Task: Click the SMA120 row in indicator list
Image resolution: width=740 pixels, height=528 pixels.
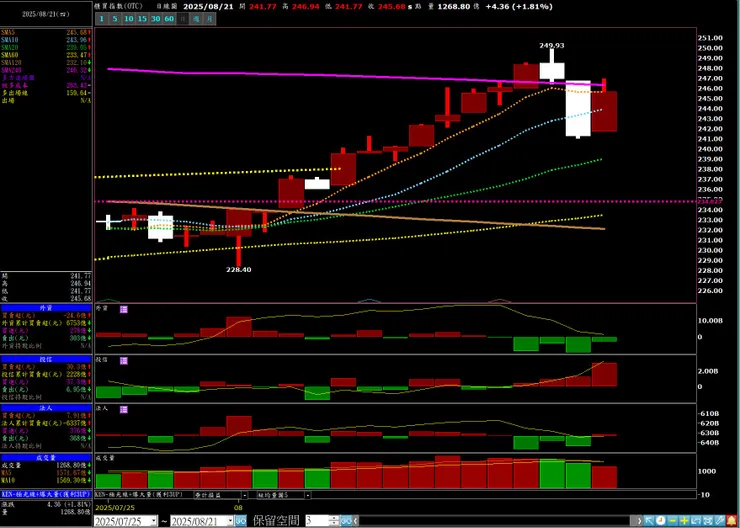Action: 46,62
